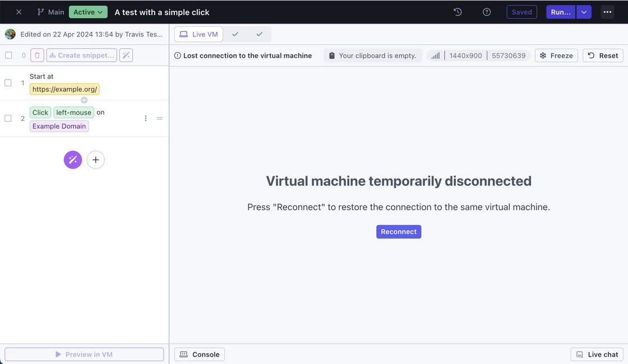
Task: Click the purple AI wand circle button
Action: coord(73,160)
